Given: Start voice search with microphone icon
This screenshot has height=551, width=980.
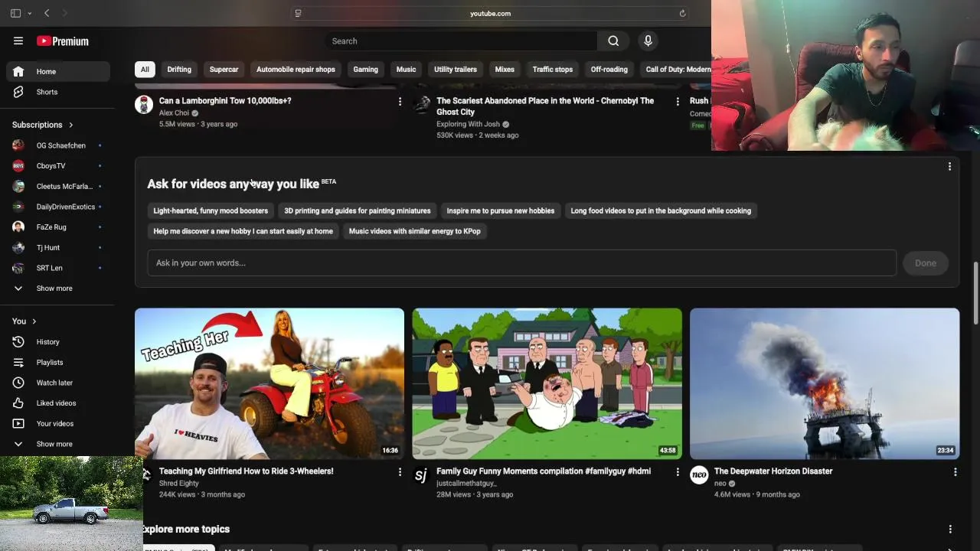Looking at the screenshot, I should click(648, 41).
